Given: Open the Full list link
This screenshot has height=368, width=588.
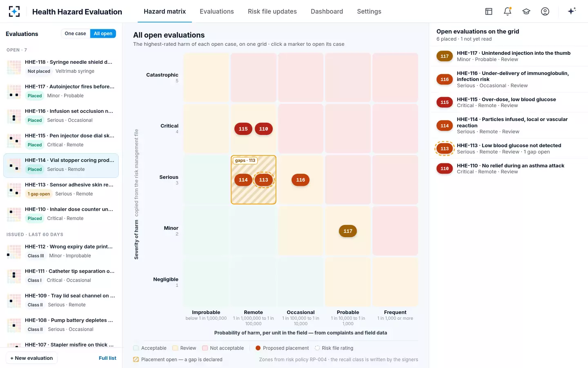Looking at the screenshot, I should click(107, 358).
